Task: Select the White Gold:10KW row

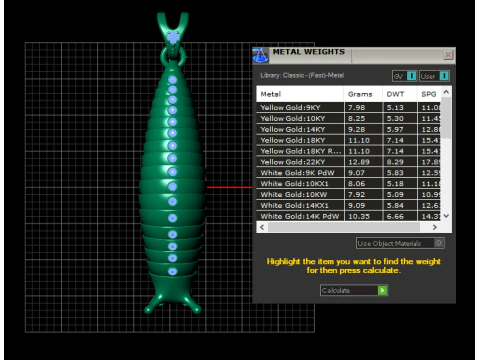Action: pos(349,194)
